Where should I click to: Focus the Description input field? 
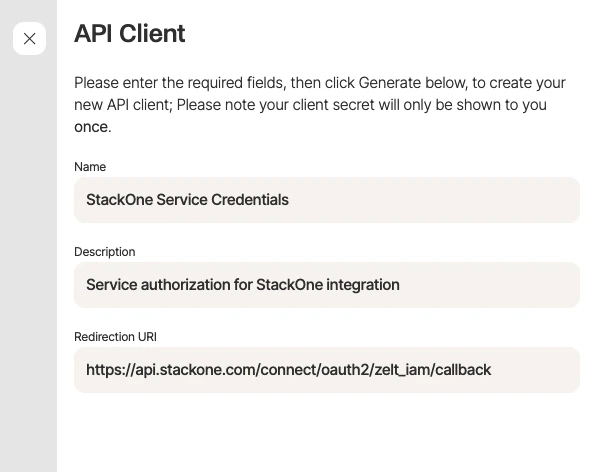327,285
